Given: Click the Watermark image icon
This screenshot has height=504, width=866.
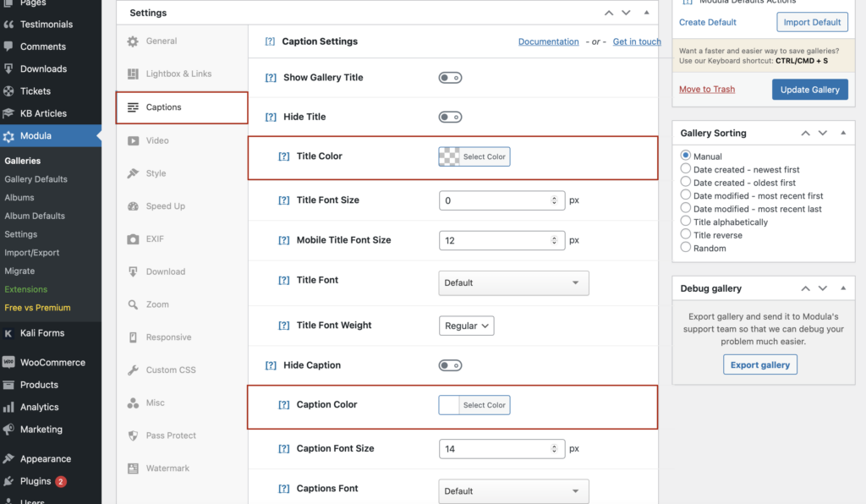Looking at the screenshot, I should pos(133,468).
